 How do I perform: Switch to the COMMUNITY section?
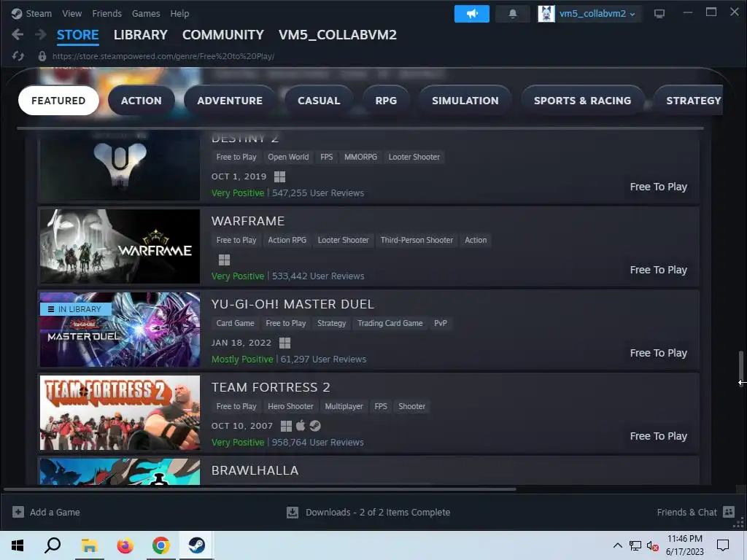point(223,35)
